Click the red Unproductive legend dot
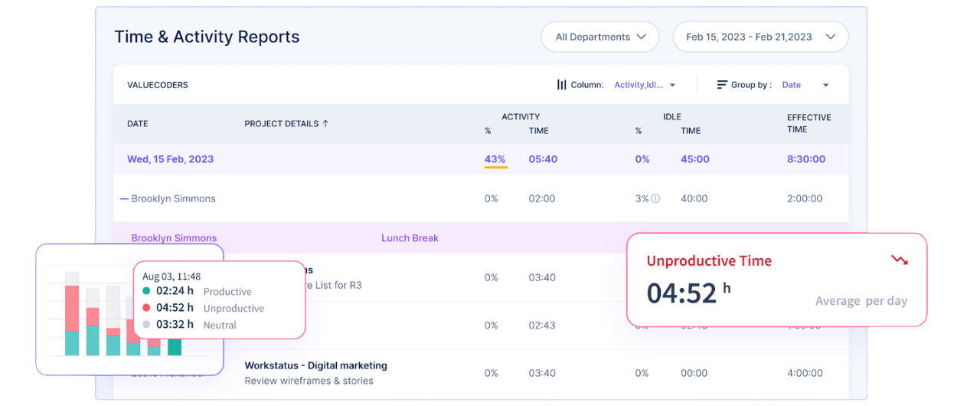 pos(146,308)
